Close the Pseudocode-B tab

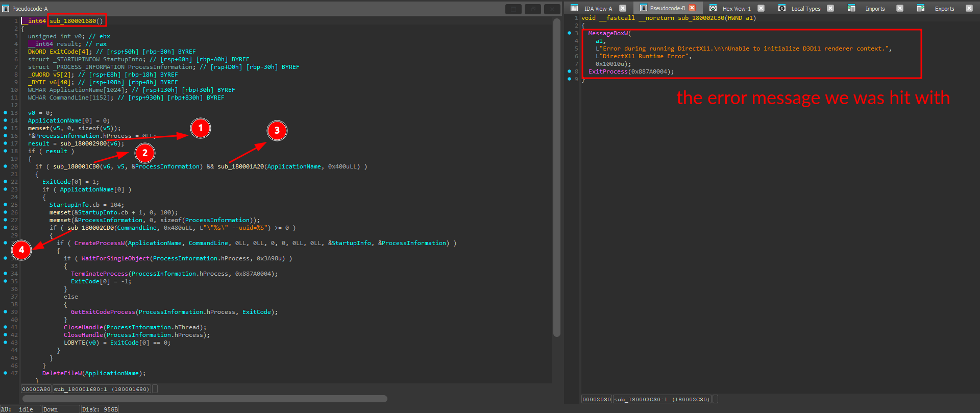pyautogui.click(x=692, y=8)
